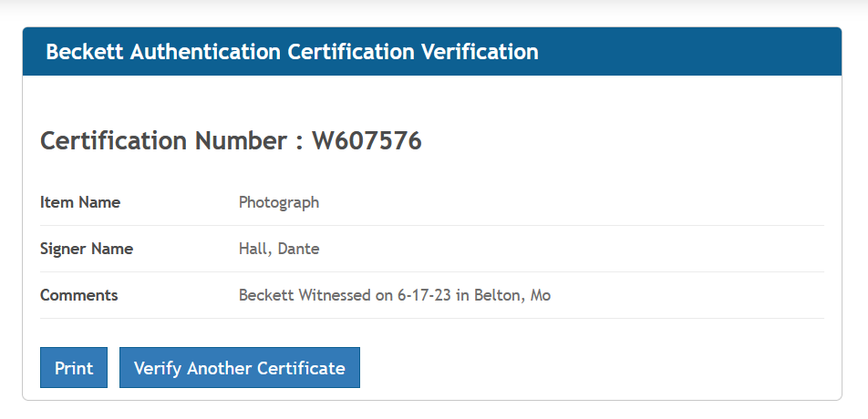868x419 pixels.
Task: Click the Photograph item value
Action: click(x=279, y=202)
